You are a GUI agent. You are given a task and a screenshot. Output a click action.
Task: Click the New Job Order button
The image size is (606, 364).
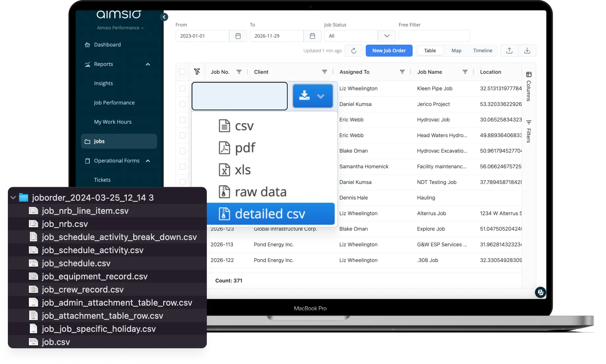(389, 51)
